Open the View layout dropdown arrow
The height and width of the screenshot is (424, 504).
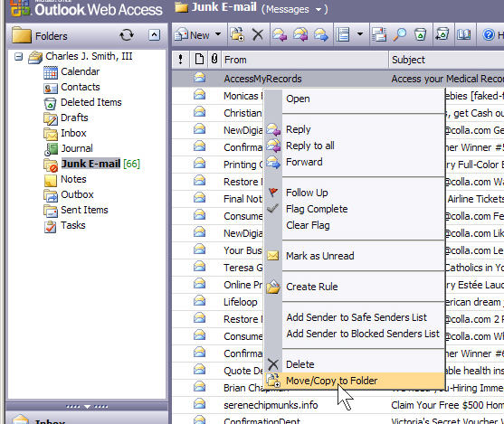[360, 34]
